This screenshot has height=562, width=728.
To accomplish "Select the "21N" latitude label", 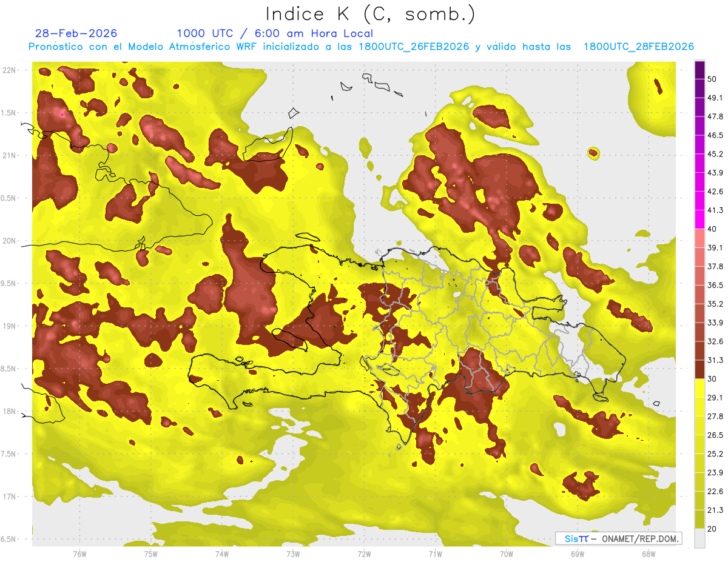I will [9, 155].
